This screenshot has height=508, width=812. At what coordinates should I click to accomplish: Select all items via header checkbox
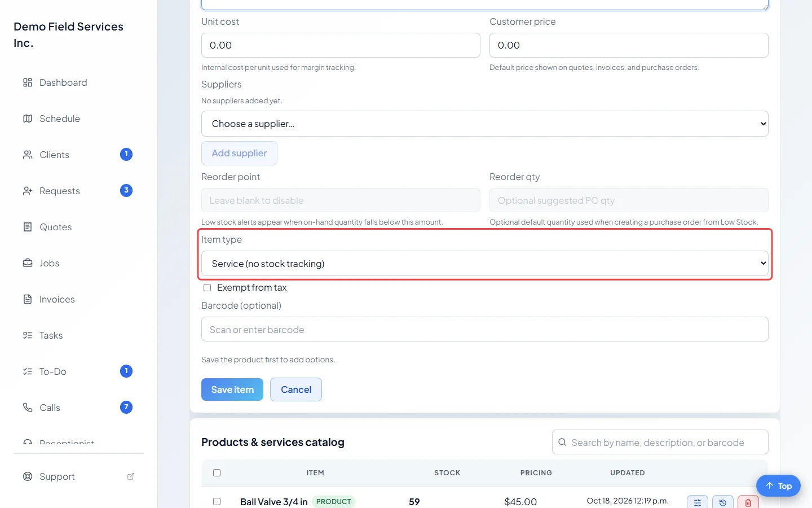pos(217,473)
